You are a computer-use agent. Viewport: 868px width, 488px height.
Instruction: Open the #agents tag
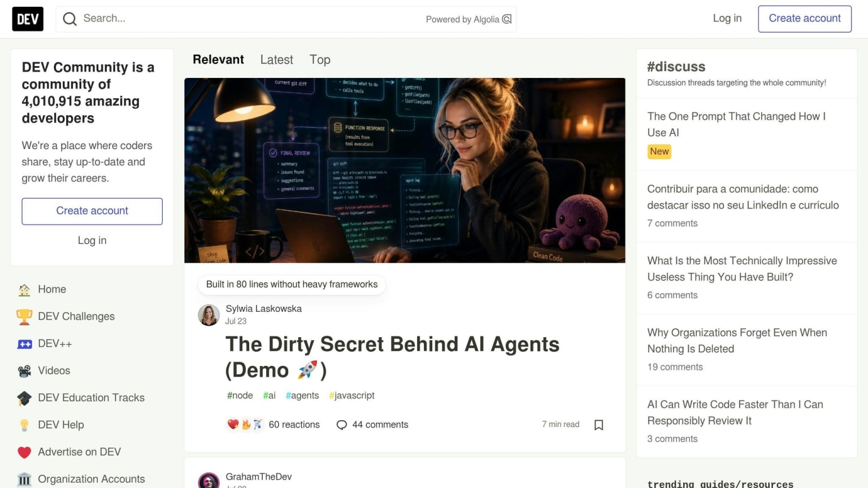click(302, 395)
